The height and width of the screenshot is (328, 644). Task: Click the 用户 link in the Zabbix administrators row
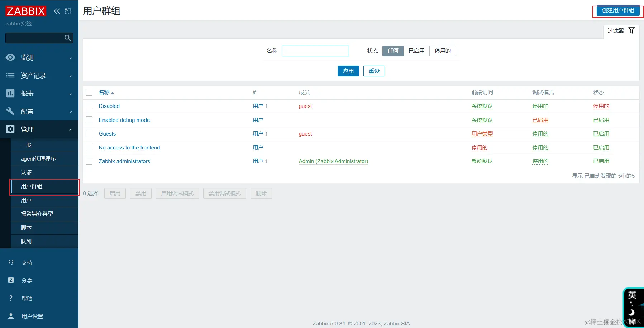tap(258, 161)
